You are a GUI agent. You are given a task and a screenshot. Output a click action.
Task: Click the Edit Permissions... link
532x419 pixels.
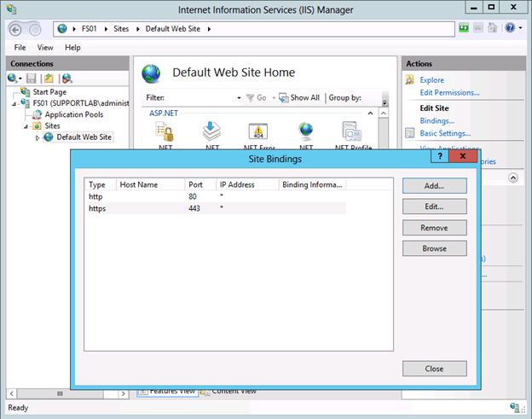click(x=449, y=93)
